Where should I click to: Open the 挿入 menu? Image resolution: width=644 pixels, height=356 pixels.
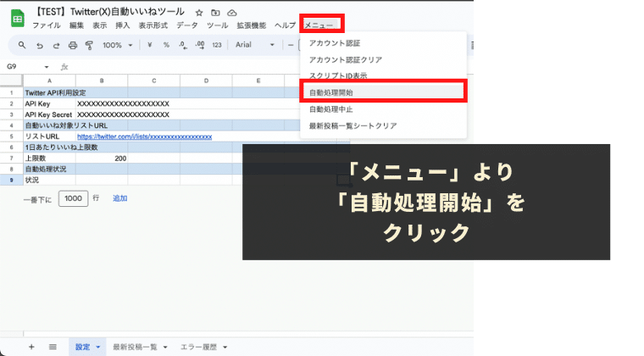coord(122,25)
